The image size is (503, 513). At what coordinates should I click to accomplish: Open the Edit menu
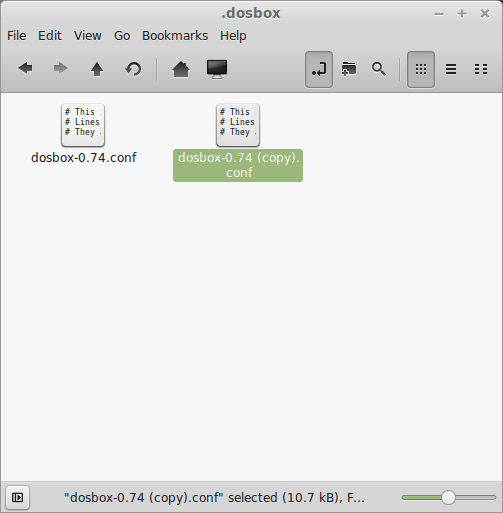[50, 36]
